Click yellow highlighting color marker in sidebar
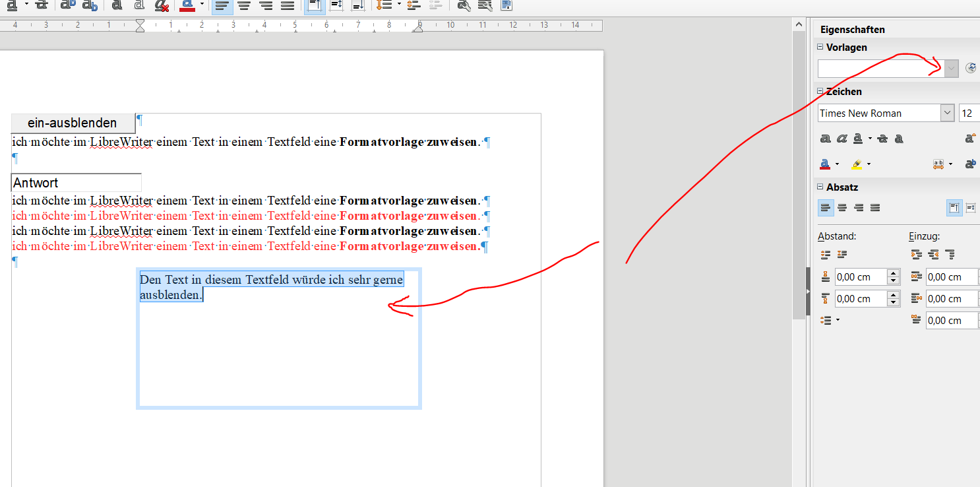This screenshot has height=487, width=980. (x=857, y=164)
